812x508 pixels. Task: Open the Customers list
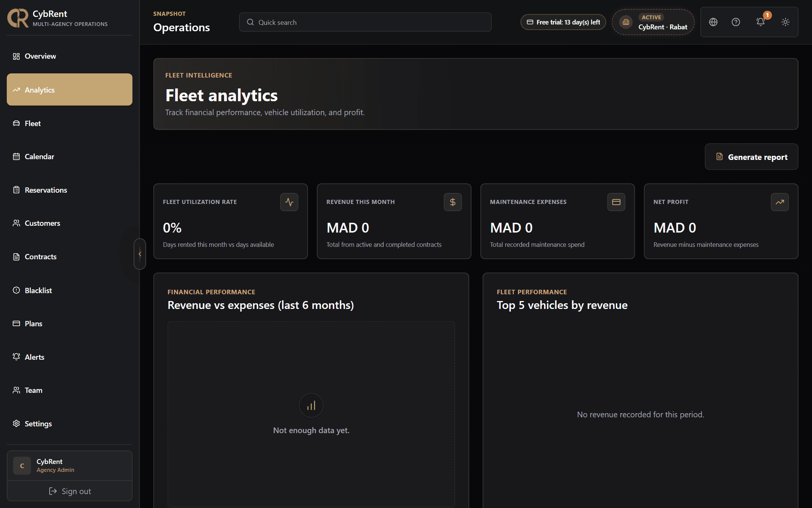tap(70, 223)
